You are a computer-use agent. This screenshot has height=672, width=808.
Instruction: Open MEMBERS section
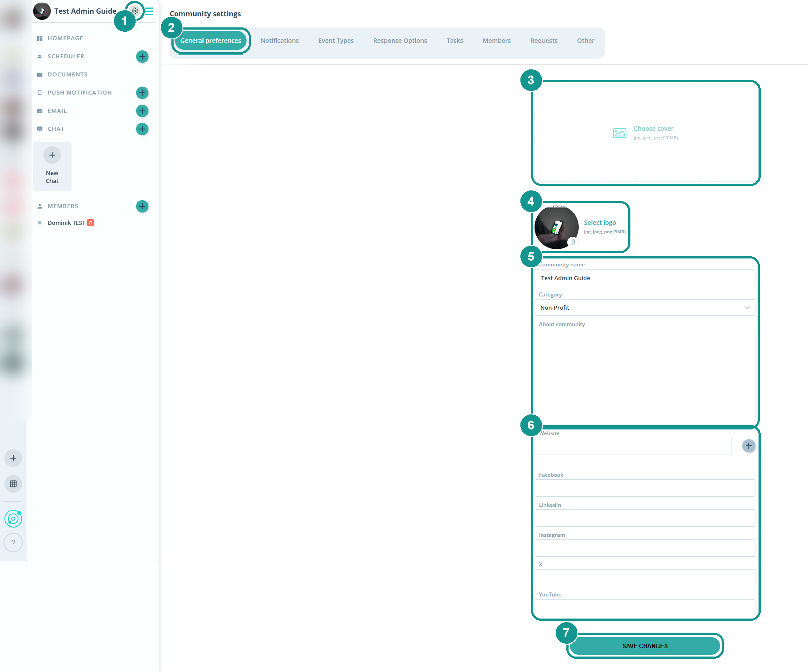[x=63, y=206]
